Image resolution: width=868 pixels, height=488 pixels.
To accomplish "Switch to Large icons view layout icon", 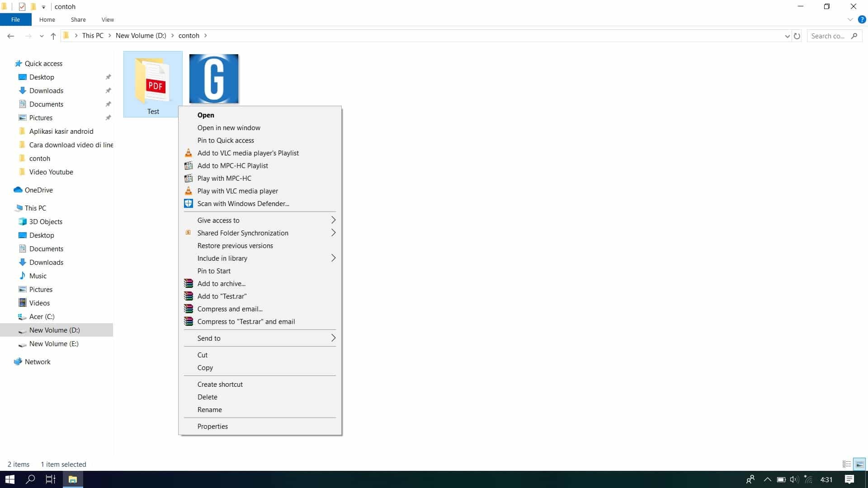I will [859, 464].
